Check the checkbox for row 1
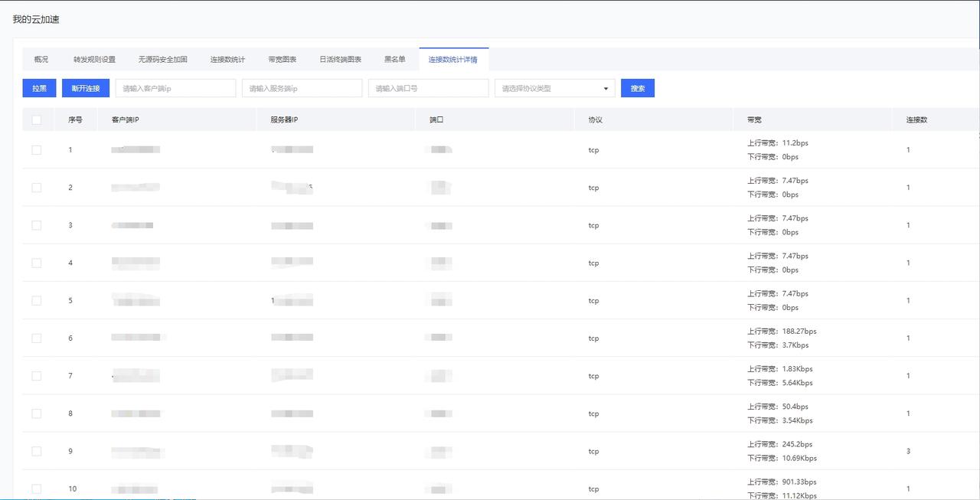 [37, 150]
